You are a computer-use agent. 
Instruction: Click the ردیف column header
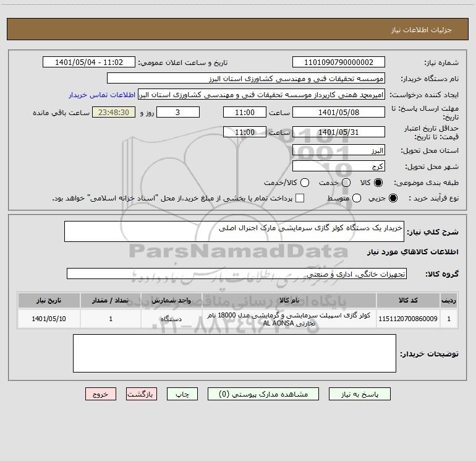pyautogui.click(x=449, y=300)
